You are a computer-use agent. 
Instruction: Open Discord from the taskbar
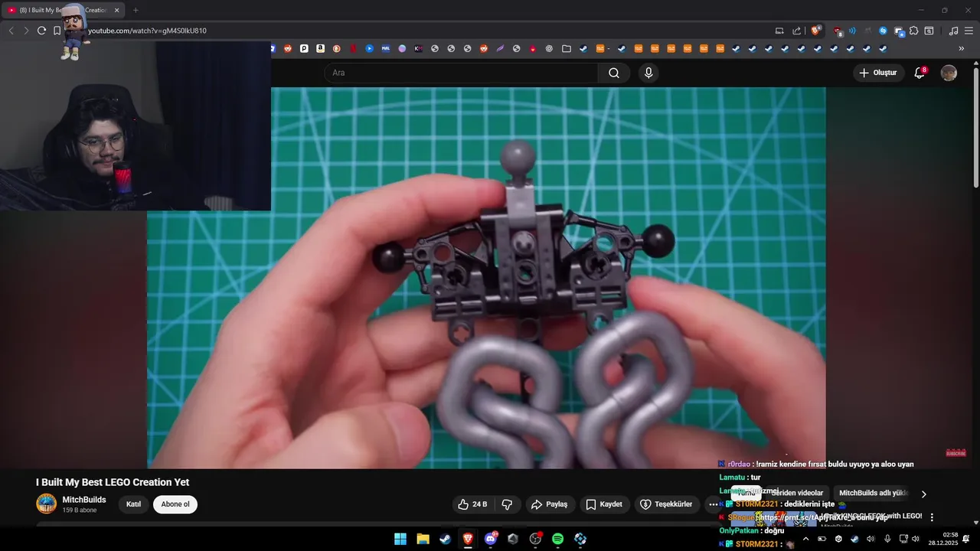[491, 539]
